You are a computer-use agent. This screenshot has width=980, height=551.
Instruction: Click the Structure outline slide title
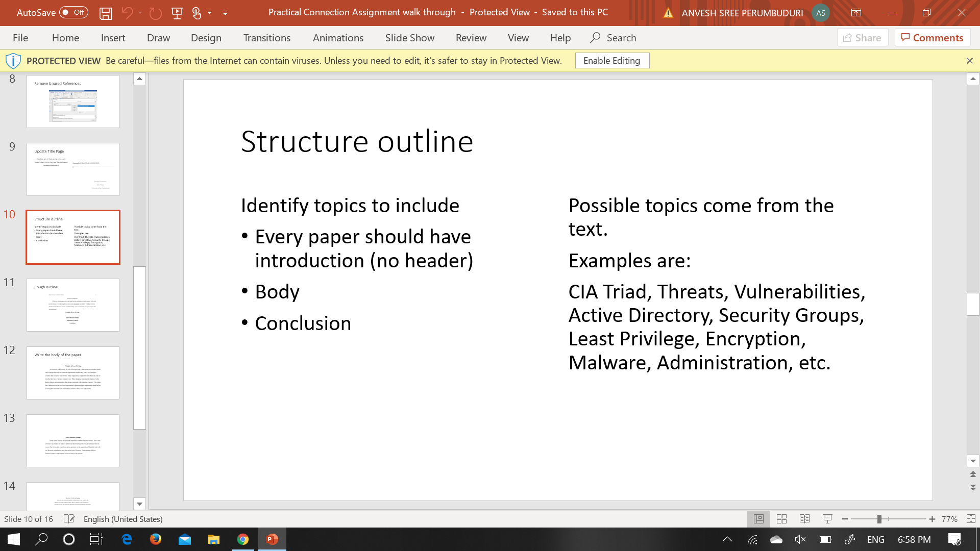pos(357,141)
